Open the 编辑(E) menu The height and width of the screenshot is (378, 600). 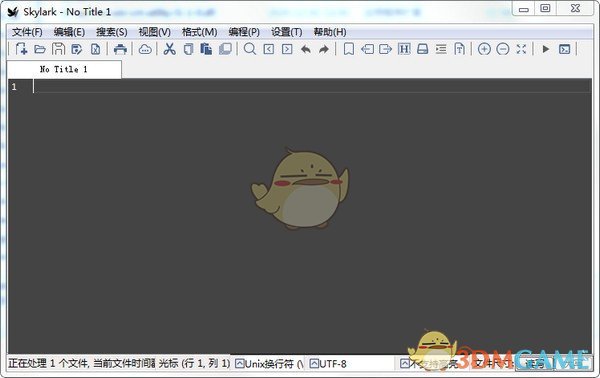click(69, 32)
